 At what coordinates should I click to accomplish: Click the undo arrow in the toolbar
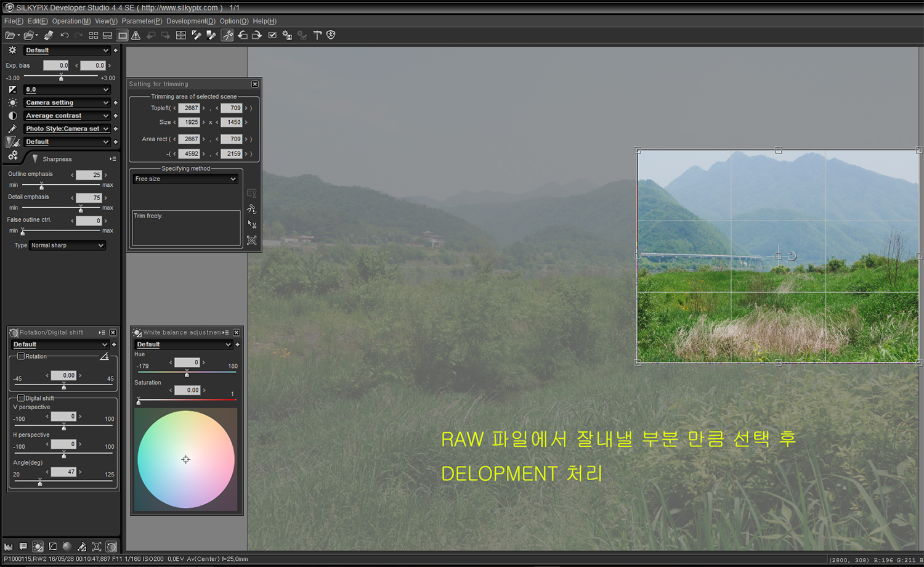point(65,35)
